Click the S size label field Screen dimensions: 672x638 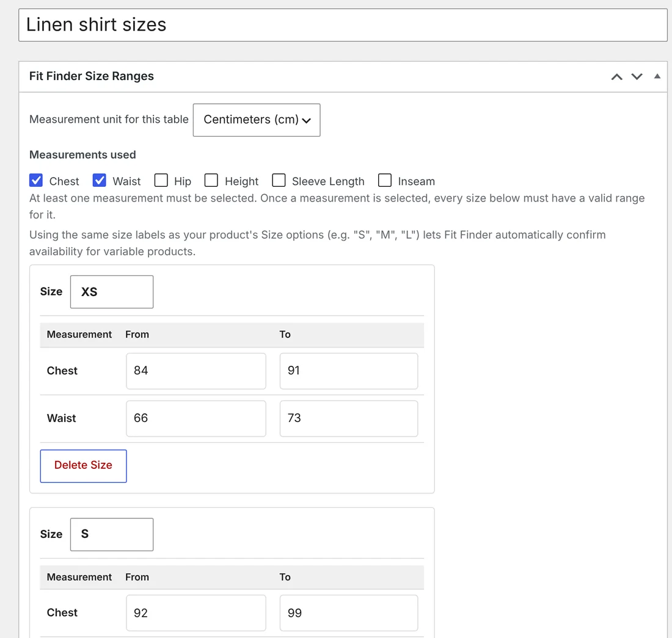click(112, 534)
